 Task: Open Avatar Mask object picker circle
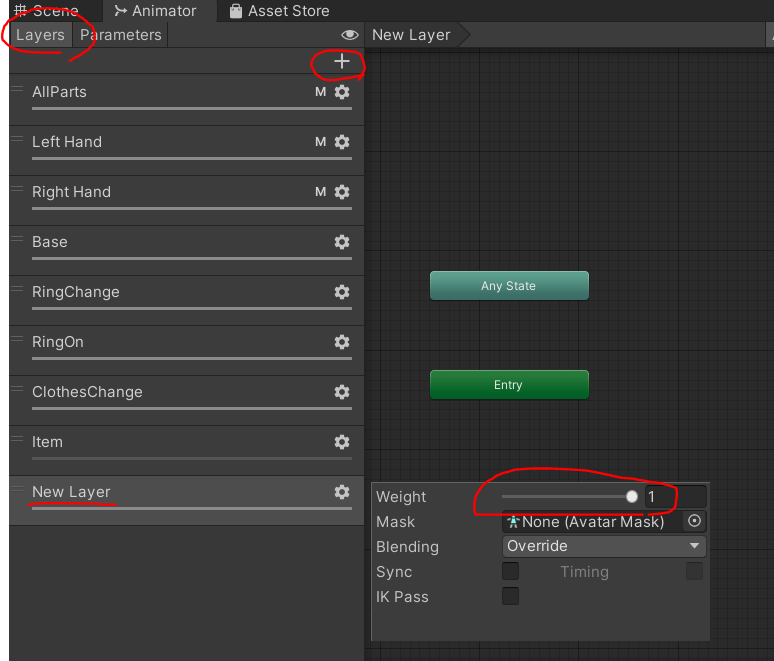pyautogui.click(x=694, y=521)
